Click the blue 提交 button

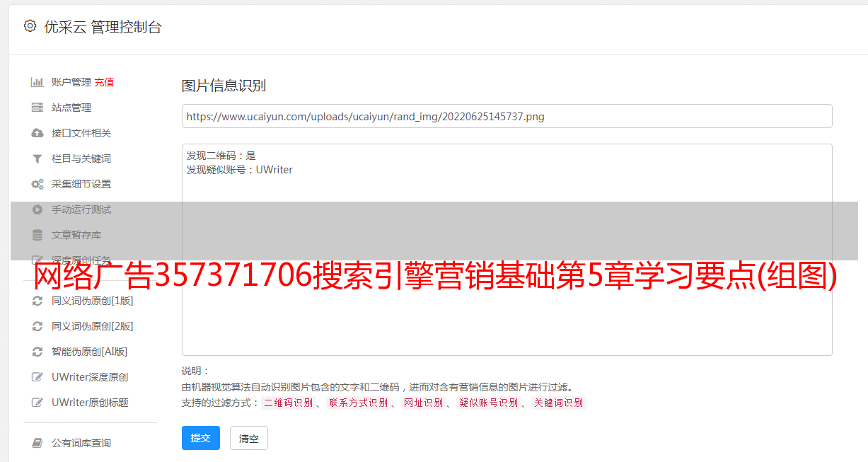click(x=201, y=438)
